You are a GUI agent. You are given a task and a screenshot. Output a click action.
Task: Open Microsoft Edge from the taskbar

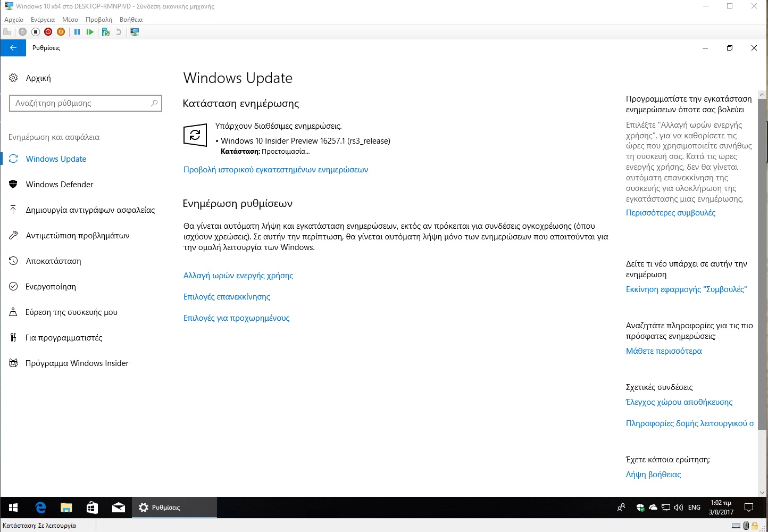click(x=40, y=508)
